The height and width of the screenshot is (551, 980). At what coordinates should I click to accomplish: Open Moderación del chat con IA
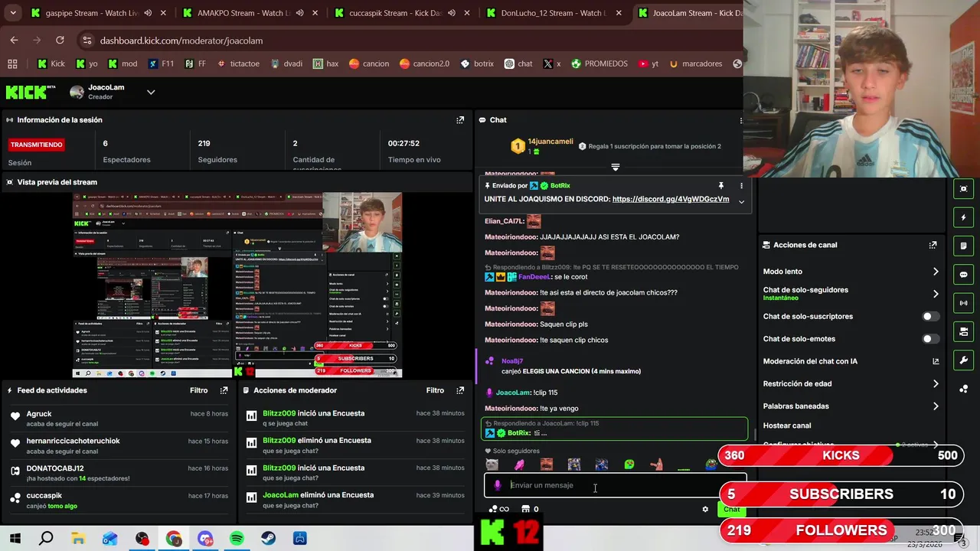click(851, 361)
